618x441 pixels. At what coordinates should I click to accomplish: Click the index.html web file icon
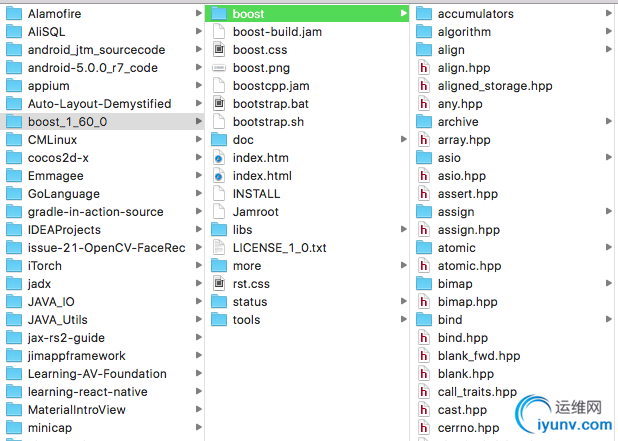tap(219, 176)
